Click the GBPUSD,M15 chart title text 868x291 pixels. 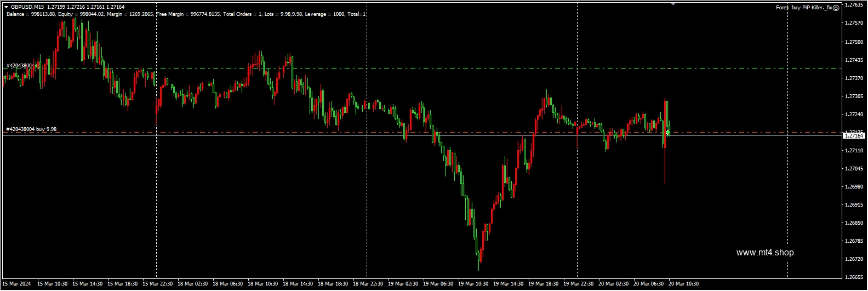tap(27, 7)
